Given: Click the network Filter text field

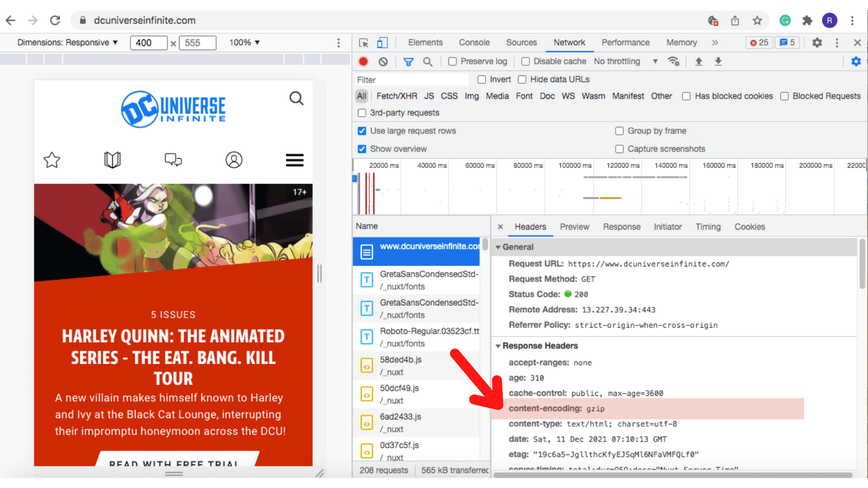Looking at the screenshot, I should (x=411, y=80).
